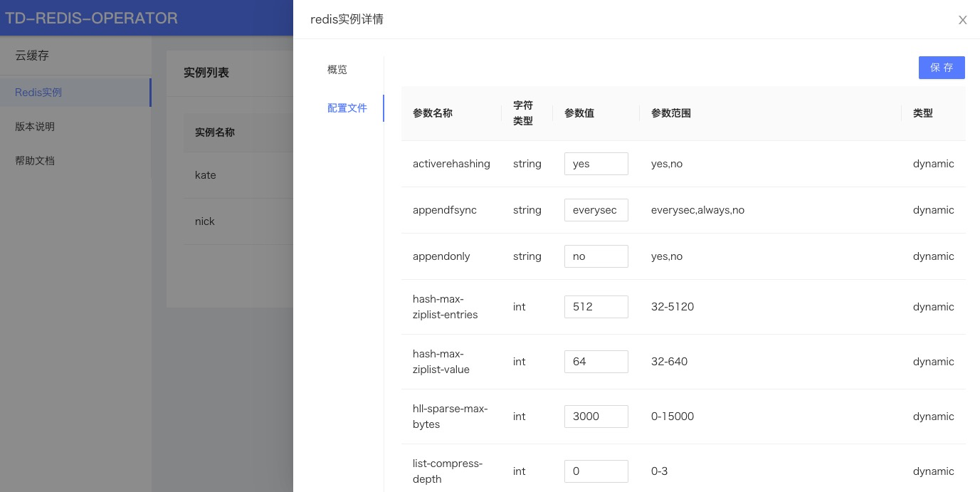Screen dimensions: 980x492
Task: Focus the list-compress-depth value field
Action: tap(596, 471)
